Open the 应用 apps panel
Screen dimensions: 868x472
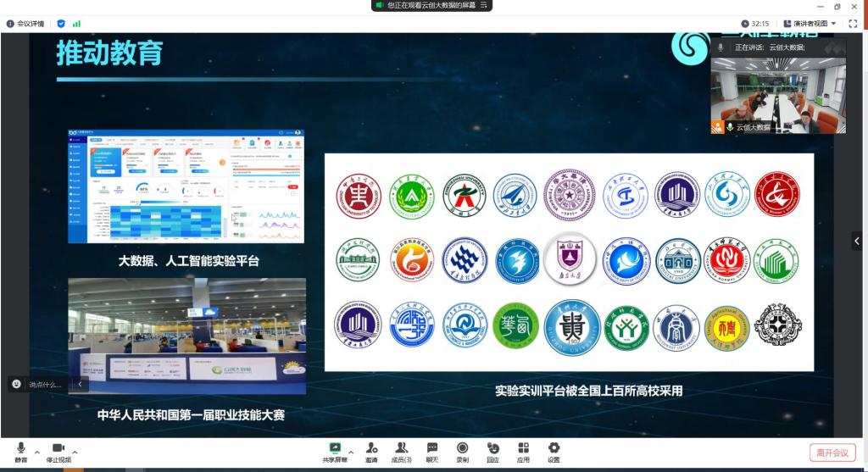[x=523, y=452]
